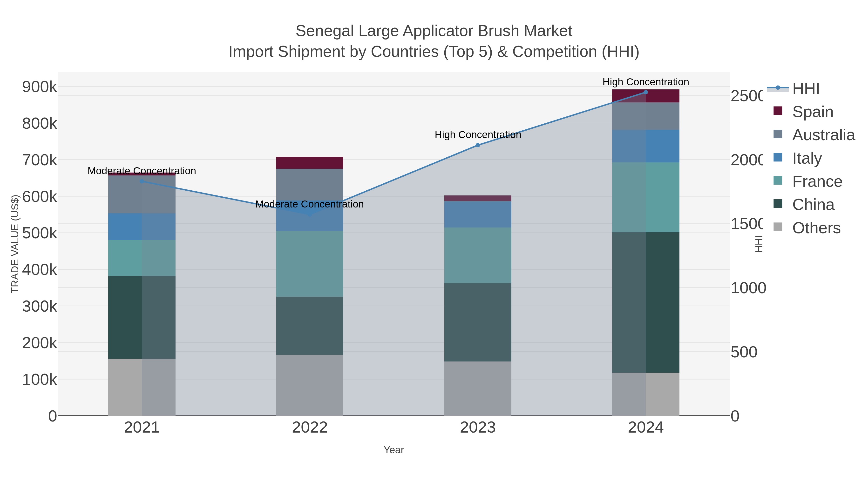The image size is (868, 488).
Task: Click the Others gray legend swatch
Action: 778,227
